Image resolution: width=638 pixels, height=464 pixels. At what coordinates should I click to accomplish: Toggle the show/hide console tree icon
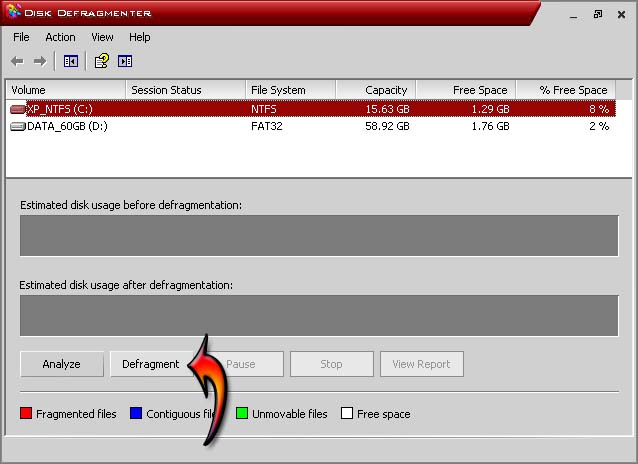coord(71,61)
